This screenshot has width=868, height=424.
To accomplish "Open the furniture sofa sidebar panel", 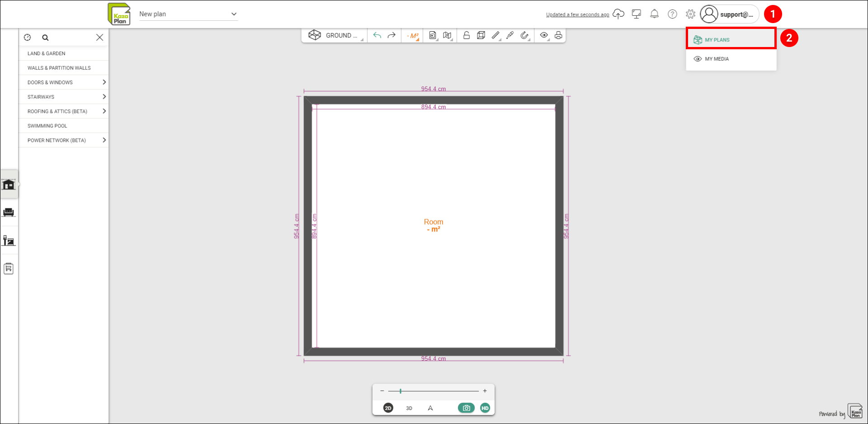I will 9,212.
